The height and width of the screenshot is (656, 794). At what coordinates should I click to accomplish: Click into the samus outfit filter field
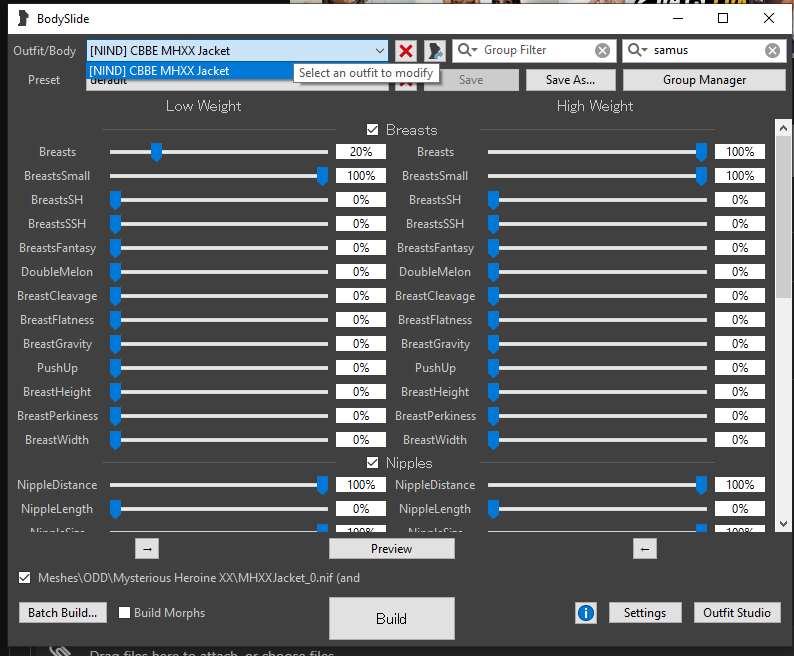click(x=706, y=50)
